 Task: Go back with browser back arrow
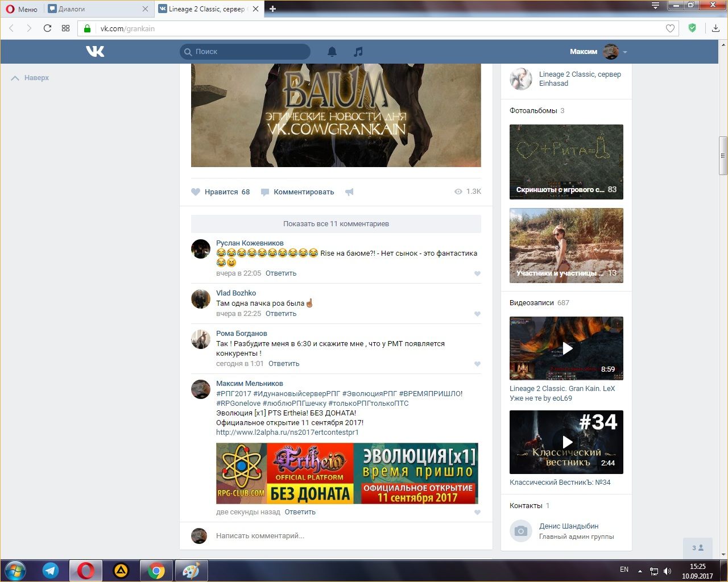pyautogui.click(x=11, y=28)
